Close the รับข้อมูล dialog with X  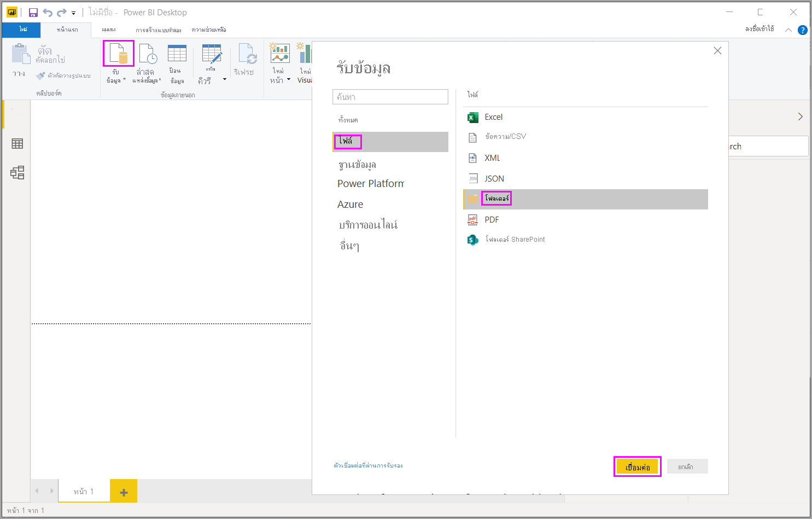[x=717, y=51]
